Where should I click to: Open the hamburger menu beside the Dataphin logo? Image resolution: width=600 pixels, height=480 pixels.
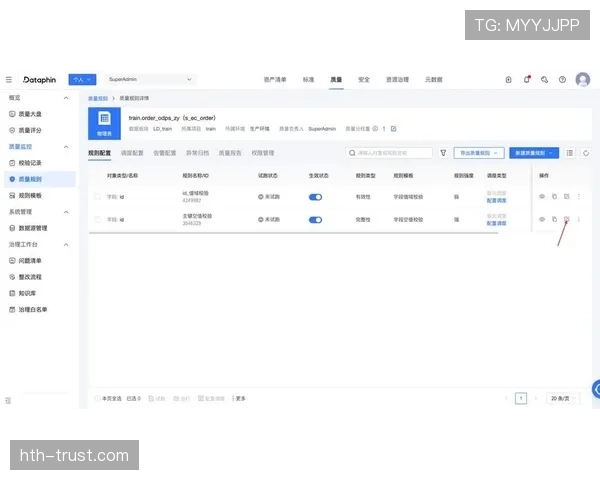coord(9,80)
